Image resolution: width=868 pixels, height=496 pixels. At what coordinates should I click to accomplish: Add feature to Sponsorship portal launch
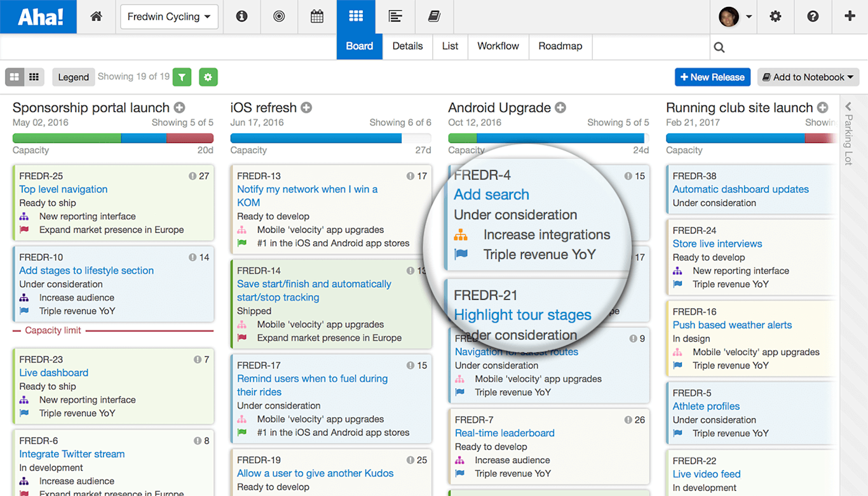tap(180, 108)
